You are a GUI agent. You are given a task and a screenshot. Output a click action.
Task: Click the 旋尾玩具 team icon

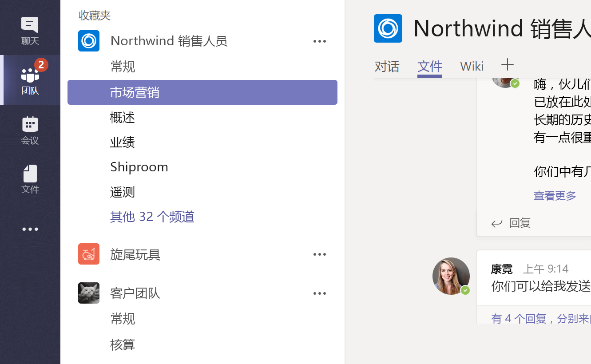(x=89, y=254)
